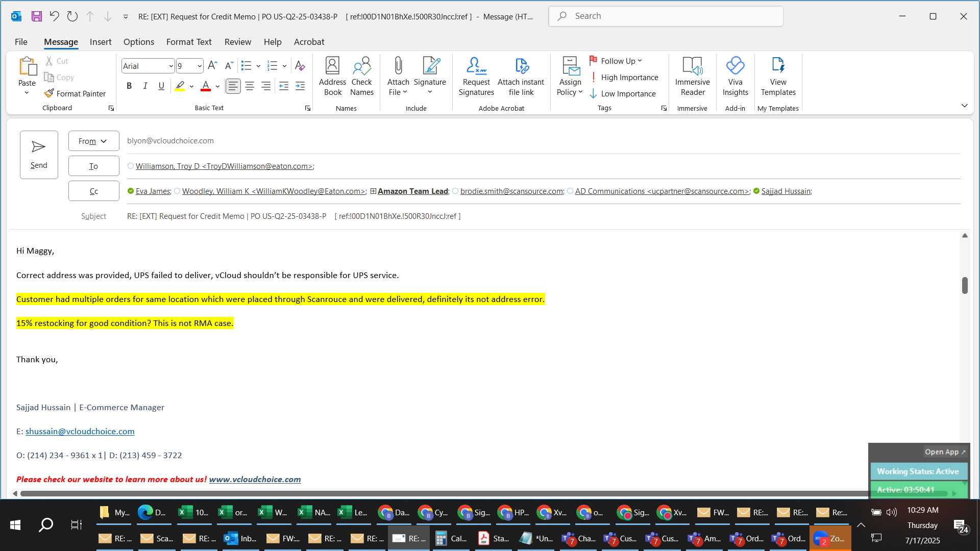Image resolution: width=980 pixels, height=551 pixels.
Task: Click the Save icon in title bar
Action: (36, 16)
